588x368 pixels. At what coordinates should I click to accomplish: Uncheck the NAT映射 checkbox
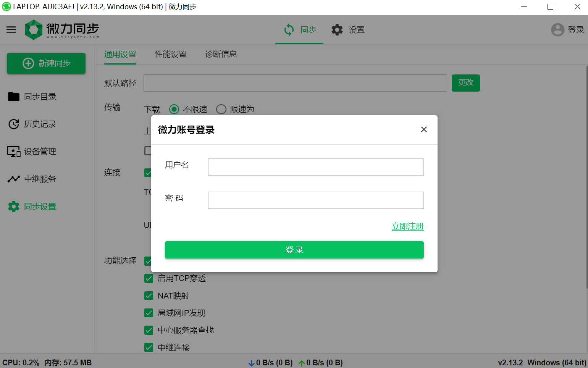(x=149, y=296)
